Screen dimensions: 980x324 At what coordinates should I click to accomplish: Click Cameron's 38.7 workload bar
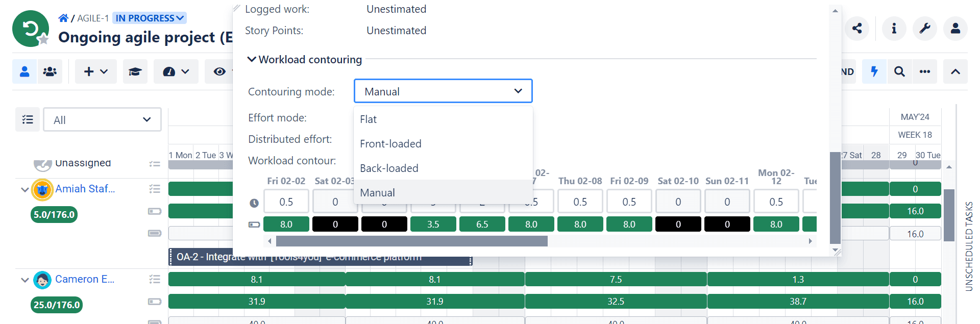click(798, 302)
